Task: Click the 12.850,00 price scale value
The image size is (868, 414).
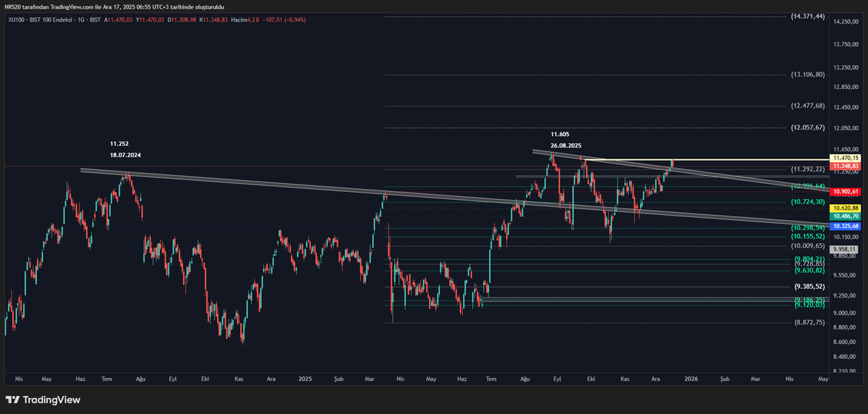Action: 846,88
